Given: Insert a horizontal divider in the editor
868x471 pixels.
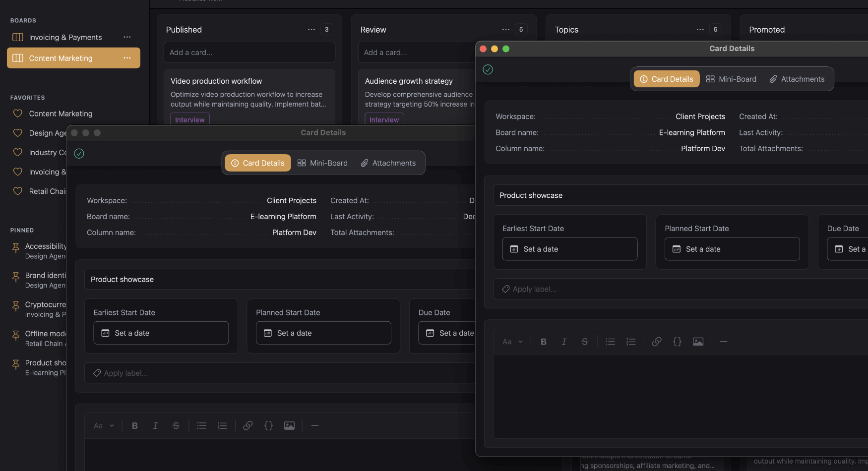Looking at the screenshot, I should click(x=724, y=341).
